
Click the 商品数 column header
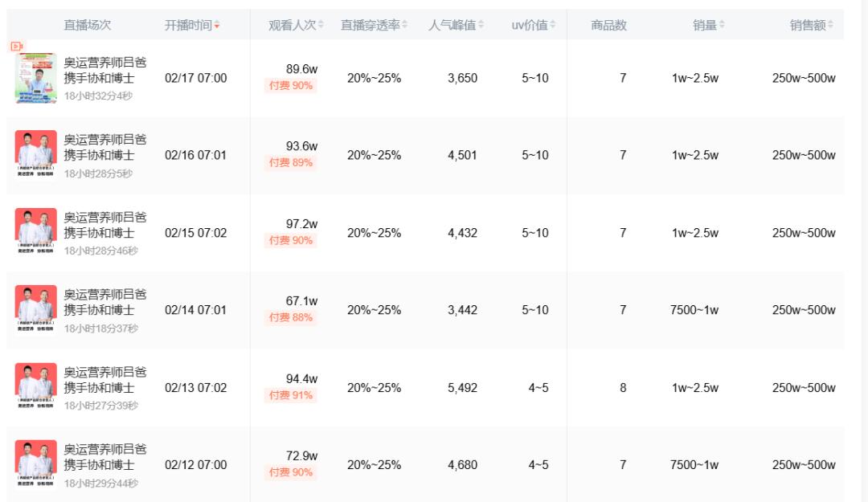click(x=608, y=26)
